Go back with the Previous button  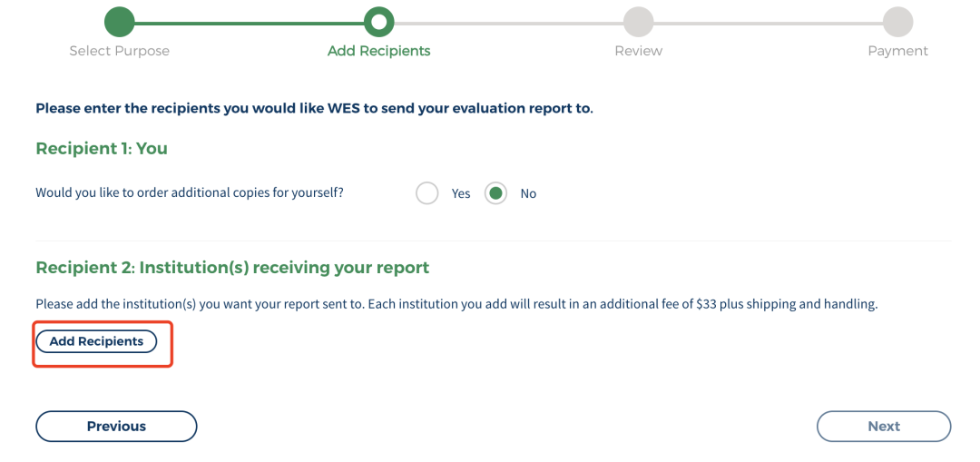(116, 427)
